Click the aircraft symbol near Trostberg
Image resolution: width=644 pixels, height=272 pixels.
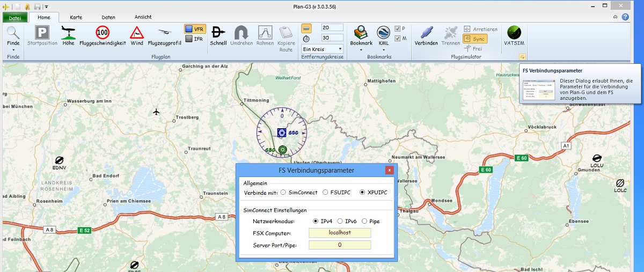click(156, 112)
